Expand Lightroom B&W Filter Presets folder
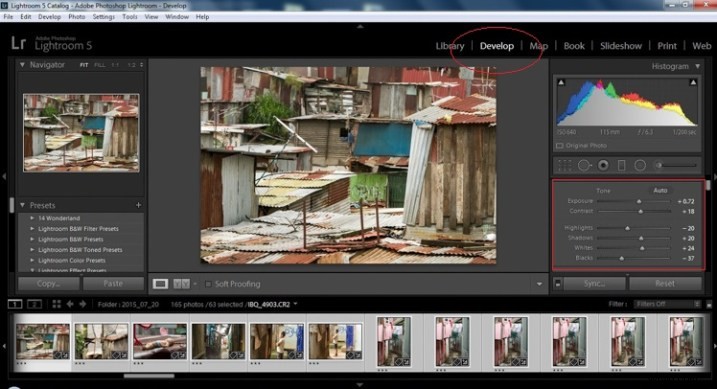 point(32,229)
